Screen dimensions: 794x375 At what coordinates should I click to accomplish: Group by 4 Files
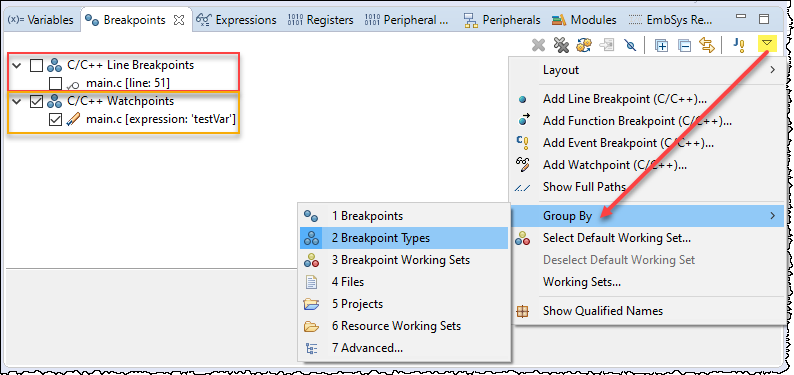[x=404, y=282]
